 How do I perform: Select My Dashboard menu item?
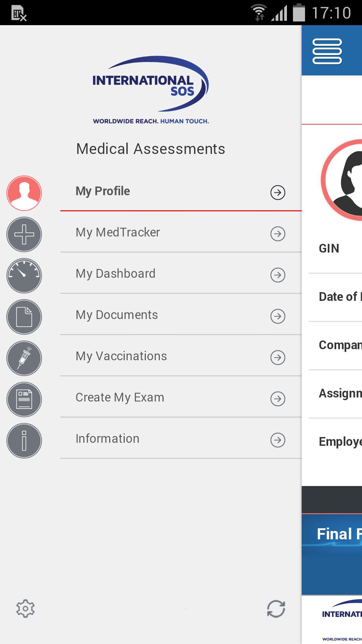pos(116,274)
